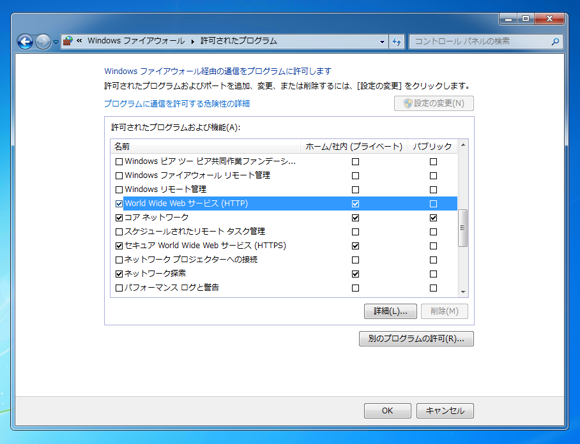Viewport: 580px width, 444px height.
Task: Check スケジュールされたリモート タスク管理 name checkbox
Action: [119, 232]
